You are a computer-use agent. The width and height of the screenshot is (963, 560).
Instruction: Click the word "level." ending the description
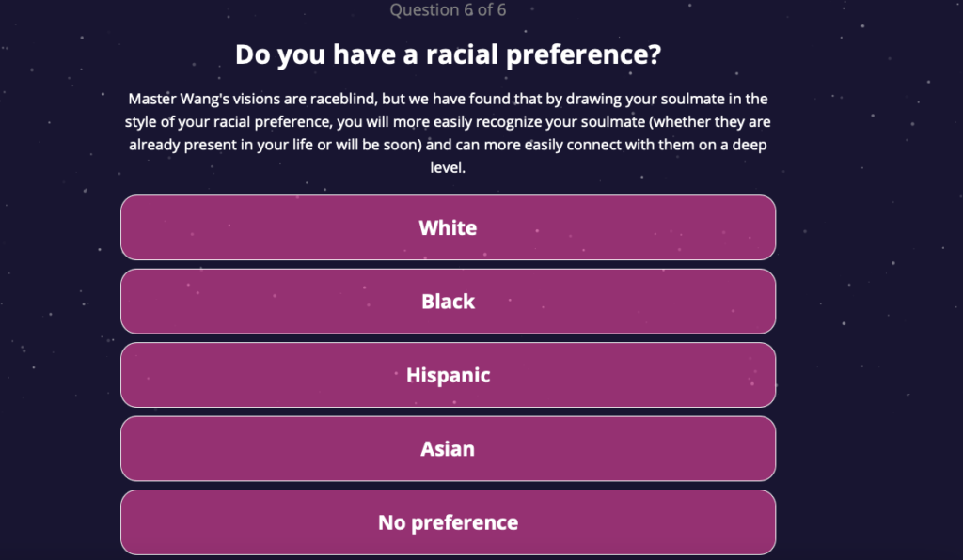[x=448, y=169]
